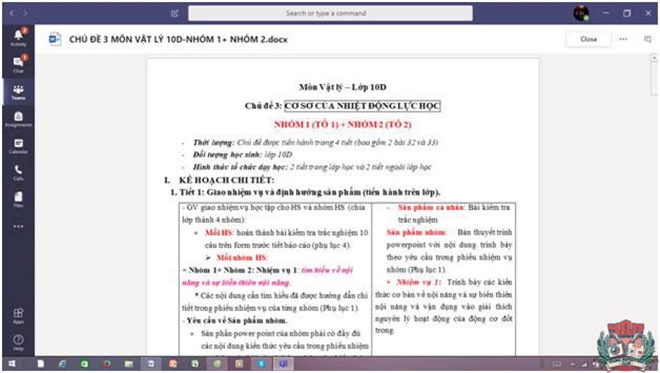Click 'Yêu cầu về Sản phẩm nhóm' text
660x373 pixels.
click(x=236, y=320)
